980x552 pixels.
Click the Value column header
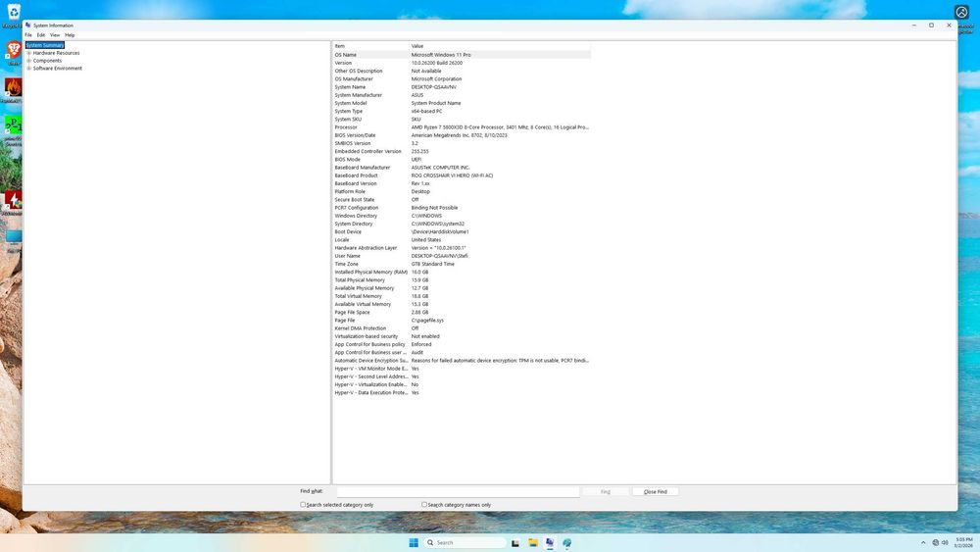click(500, 46)
